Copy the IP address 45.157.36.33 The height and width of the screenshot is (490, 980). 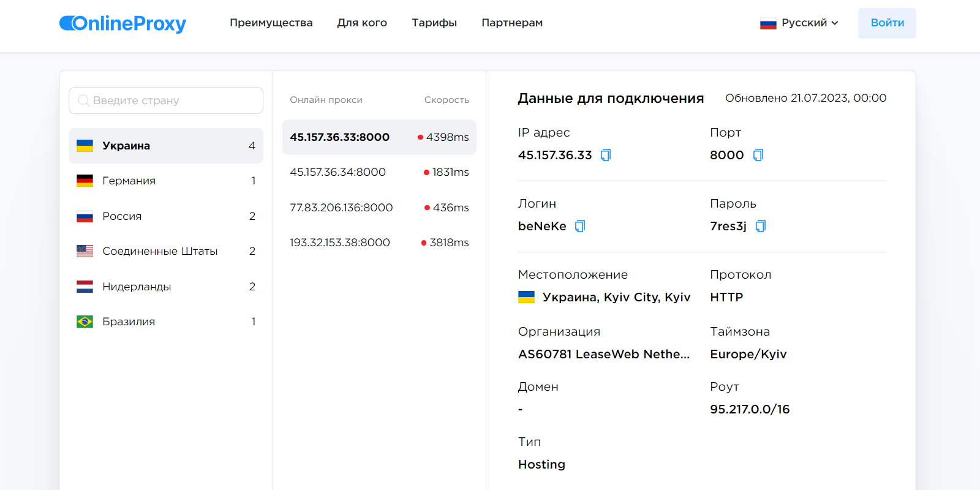[x=605, y=155]
